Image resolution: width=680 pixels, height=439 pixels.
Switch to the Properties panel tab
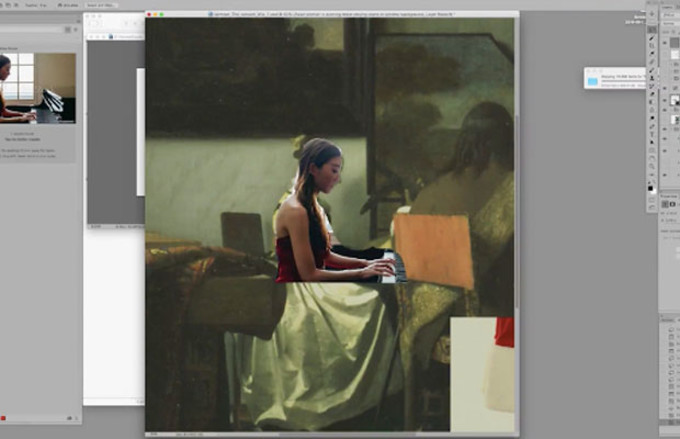pos(669,197)
